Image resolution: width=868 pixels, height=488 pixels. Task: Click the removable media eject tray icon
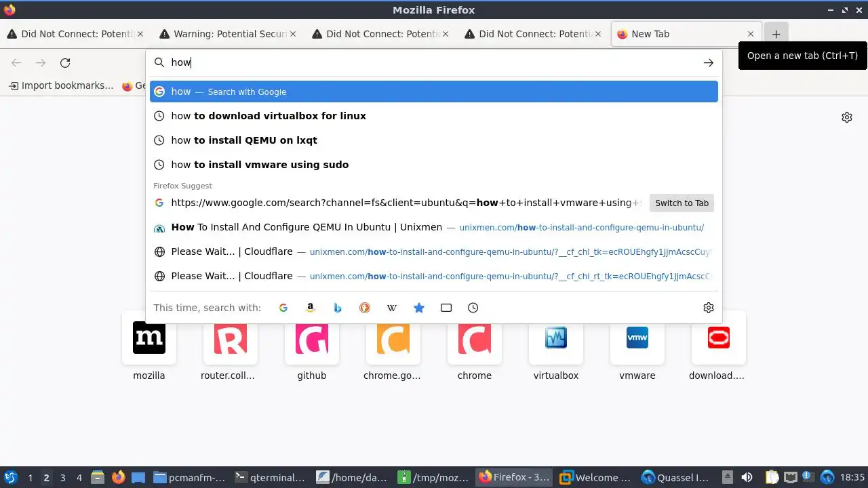728,477
